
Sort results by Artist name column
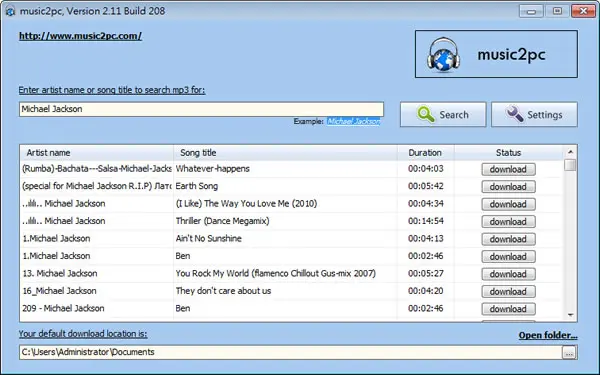[x=96, y=153]
